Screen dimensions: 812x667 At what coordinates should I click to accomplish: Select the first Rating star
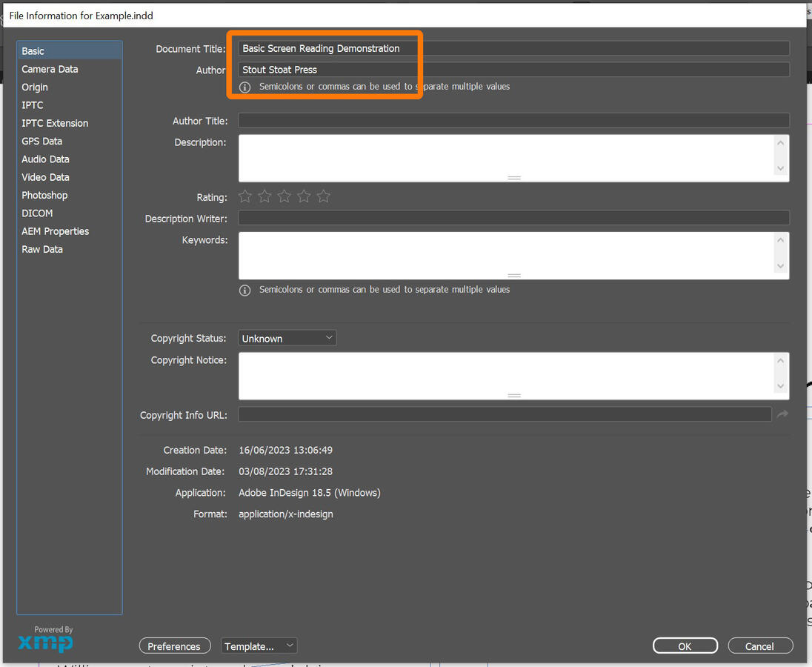coord(245,196)
